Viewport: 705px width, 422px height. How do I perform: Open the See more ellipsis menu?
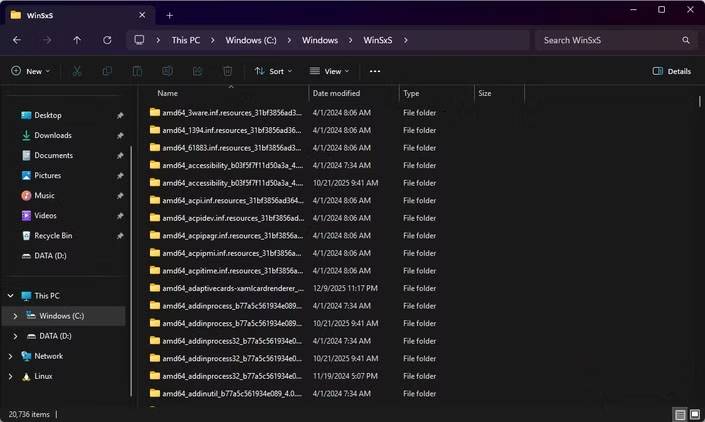click(375, 71)
